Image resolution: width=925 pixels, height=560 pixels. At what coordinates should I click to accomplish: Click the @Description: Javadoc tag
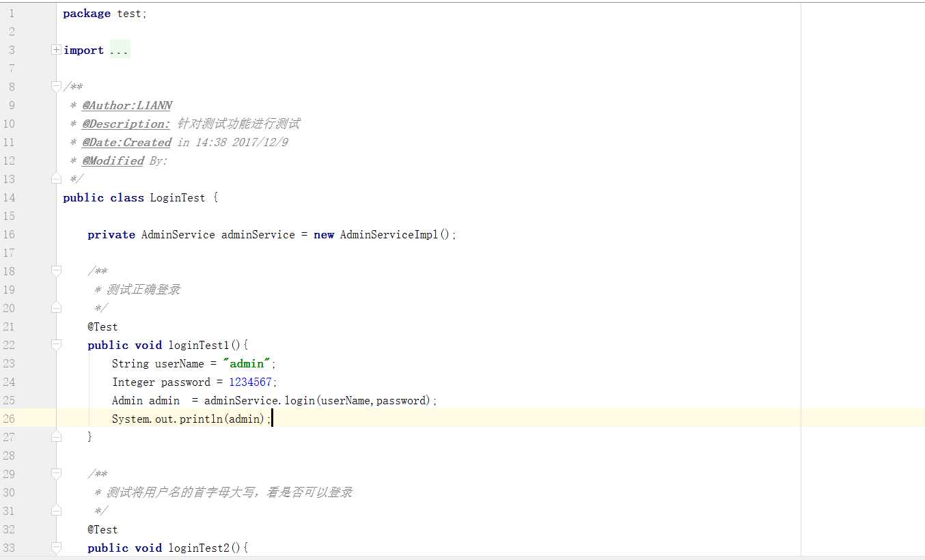coord(126,124)
